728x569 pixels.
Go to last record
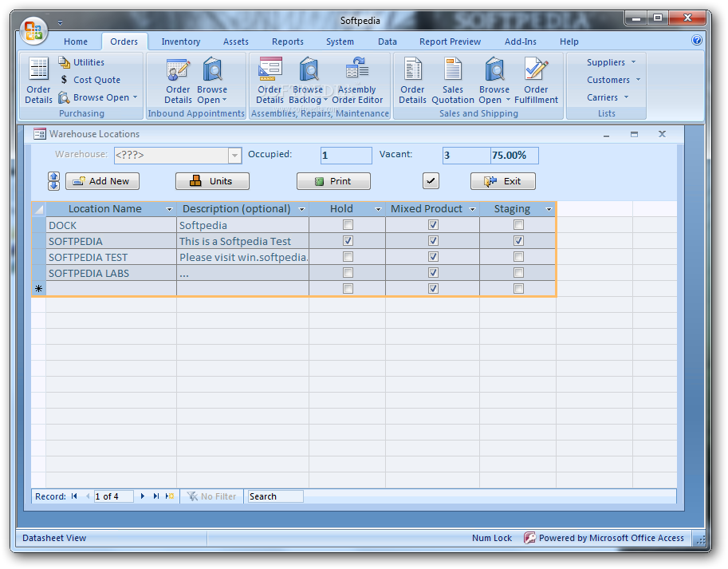[156, 496]
